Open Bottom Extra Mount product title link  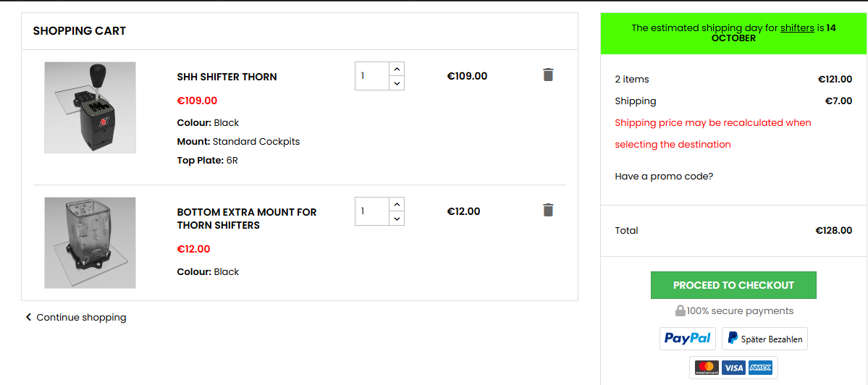click(x=247, y=219)
